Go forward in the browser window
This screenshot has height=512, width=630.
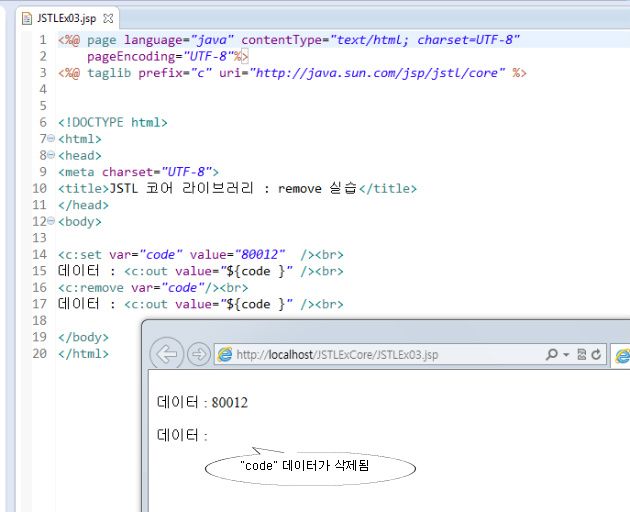tap(198, 354)
